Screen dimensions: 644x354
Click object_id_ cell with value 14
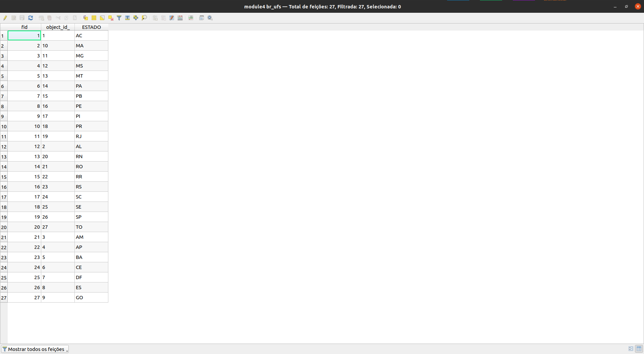click(x=58, y=86)
